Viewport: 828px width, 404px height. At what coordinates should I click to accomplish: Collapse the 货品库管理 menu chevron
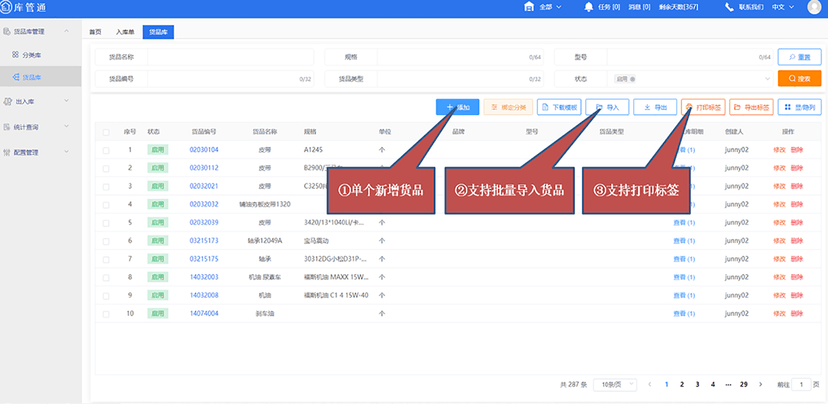click(x=67, y=32)
